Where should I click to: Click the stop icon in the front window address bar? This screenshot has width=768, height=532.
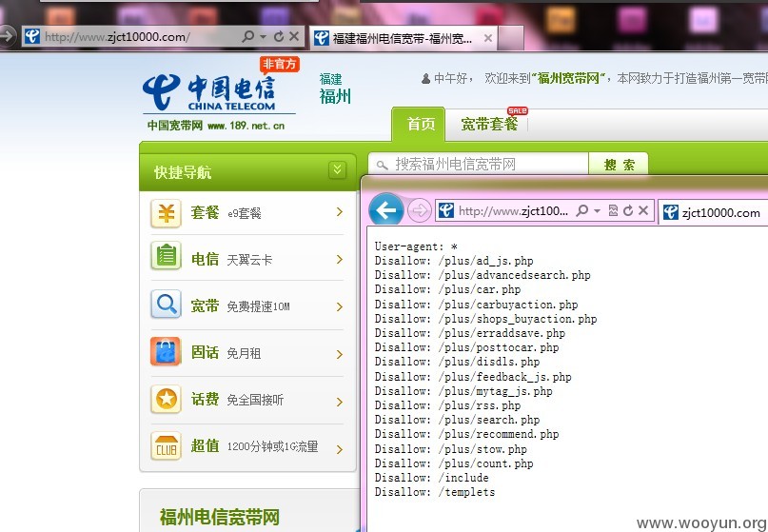(x=643, y=210)
